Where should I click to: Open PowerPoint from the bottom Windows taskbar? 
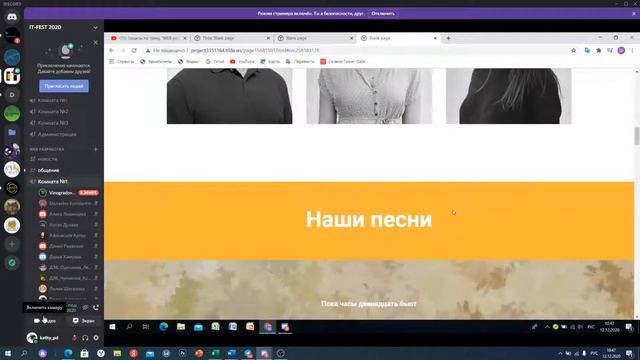coord(199,353)
